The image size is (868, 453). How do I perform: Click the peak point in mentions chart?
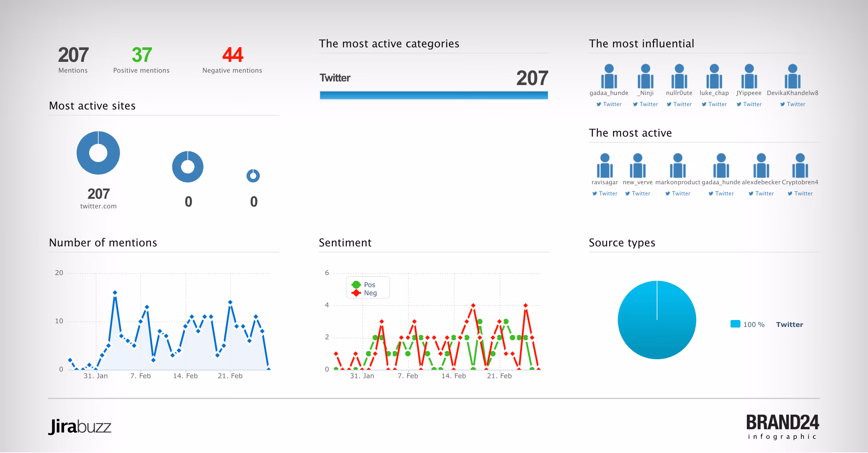(x=115, y=293)
